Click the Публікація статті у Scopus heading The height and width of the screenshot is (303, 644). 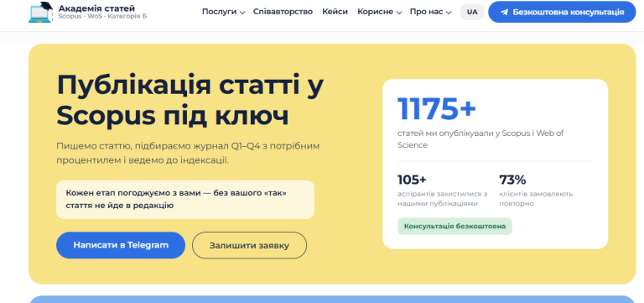[190, 100]
